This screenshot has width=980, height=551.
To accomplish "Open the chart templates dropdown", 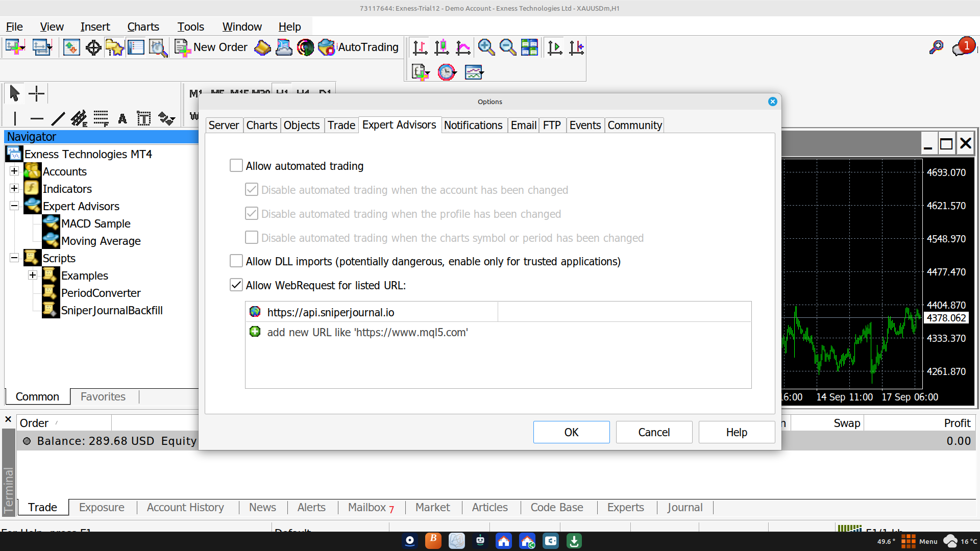I will 474,72.
